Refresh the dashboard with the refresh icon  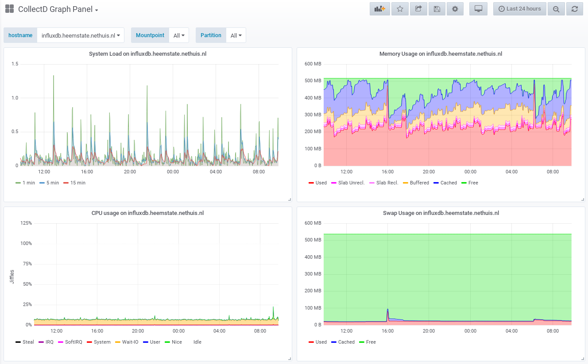(x=575, y=9)
